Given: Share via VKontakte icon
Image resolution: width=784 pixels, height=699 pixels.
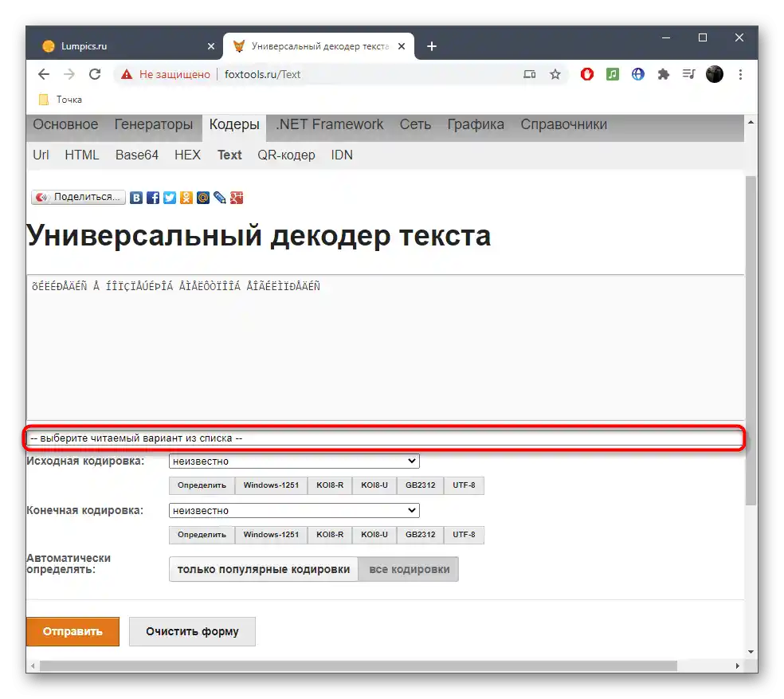Looking at the screenshot, I should coord(136,198).
